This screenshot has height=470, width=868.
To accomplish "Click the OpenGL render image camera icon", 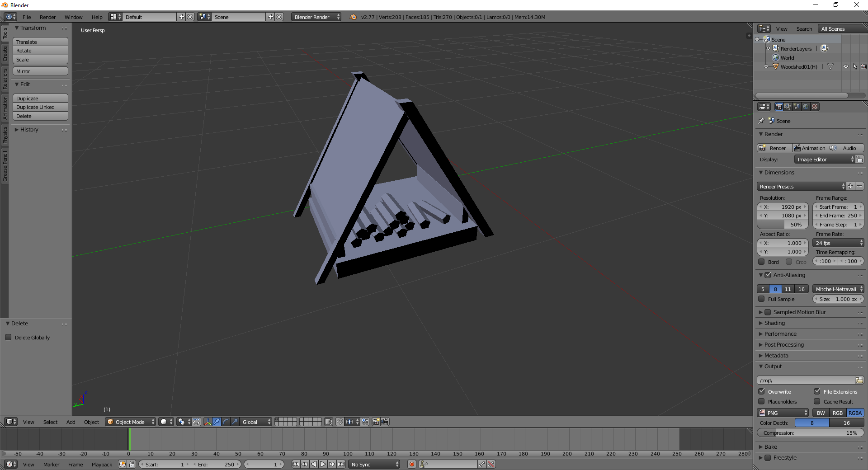I will pos(376,422).
